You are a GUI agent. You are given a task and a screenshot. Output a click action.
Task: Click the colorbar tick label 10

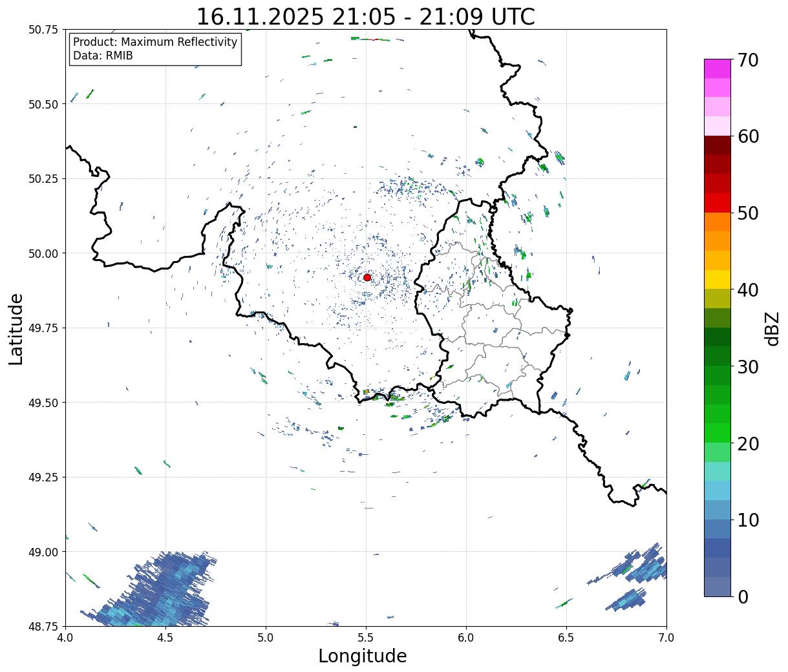(x=748, y=520)
